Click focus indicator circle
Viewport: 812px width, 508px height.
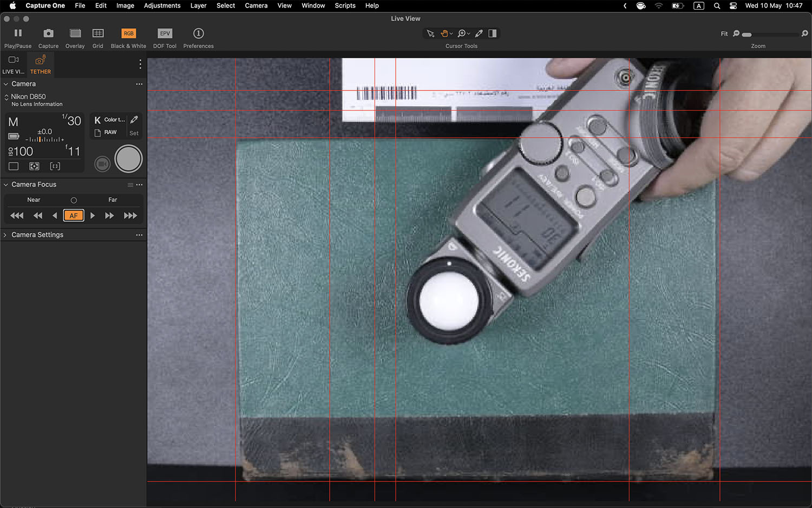tap(74, 200)
